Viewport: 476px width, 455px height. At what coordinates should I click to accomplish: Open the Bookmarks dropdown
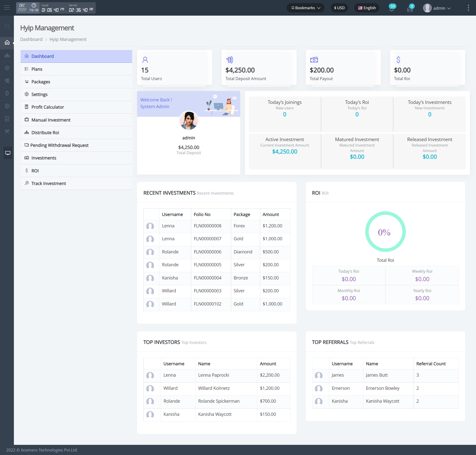(305, 8)
